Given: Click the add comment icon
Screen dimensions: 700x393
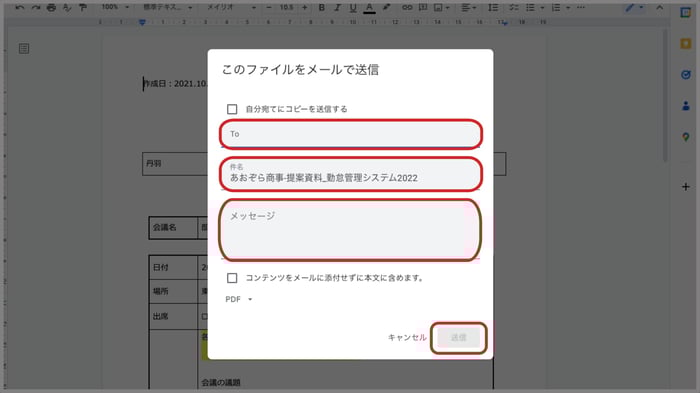Looking at the screenshot, I should [423, 8].
